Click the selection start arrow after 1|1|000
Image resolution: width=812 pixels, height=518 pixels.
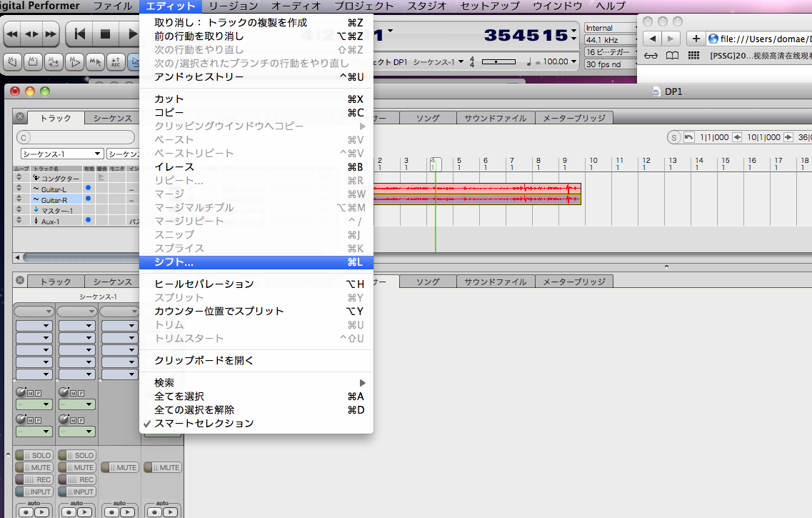coord(737,137)
